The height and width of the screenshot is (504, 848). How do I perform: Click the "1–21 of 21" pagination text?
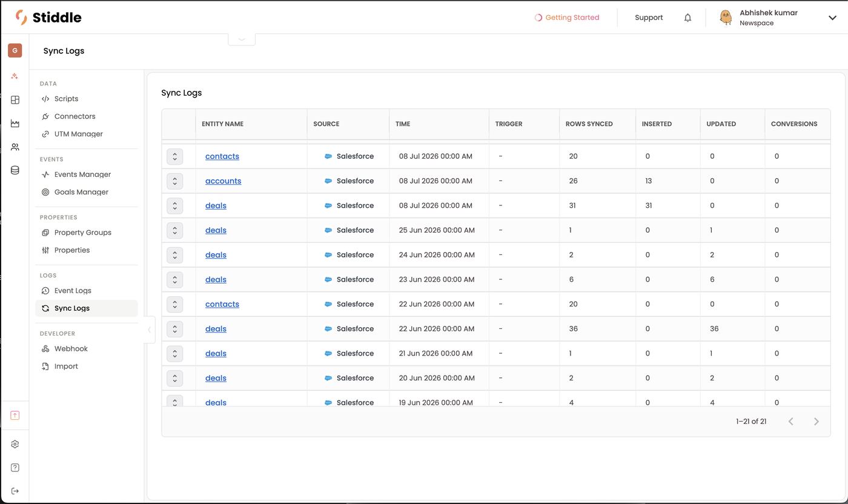[751, 422]
